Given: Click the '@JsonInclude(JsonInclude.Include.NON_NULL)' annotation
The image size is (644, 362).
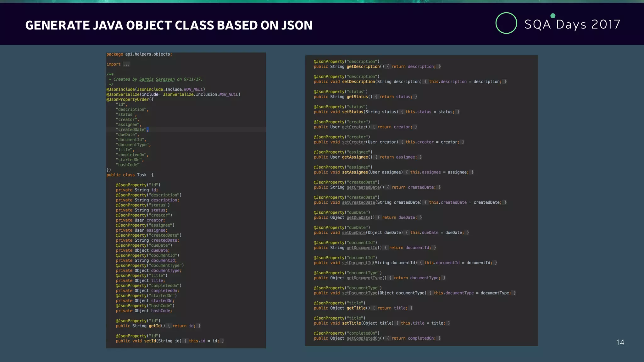Looking at the screenshot, I should tap(156, 90).
